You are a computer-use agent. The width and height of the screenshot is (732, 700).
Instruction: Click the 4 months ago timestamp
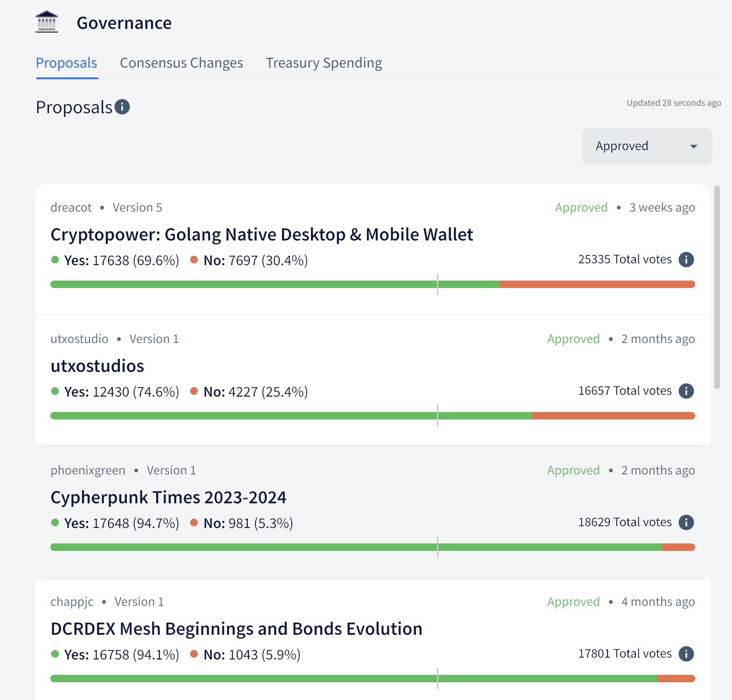point(658,602)
